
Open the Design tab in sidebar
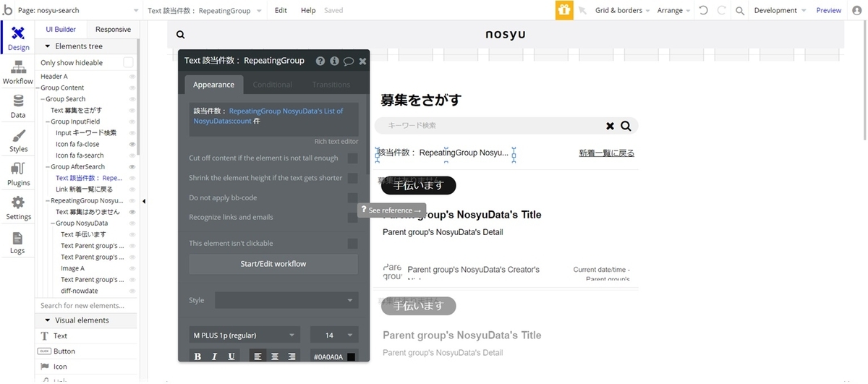click(x=18, y=38)
